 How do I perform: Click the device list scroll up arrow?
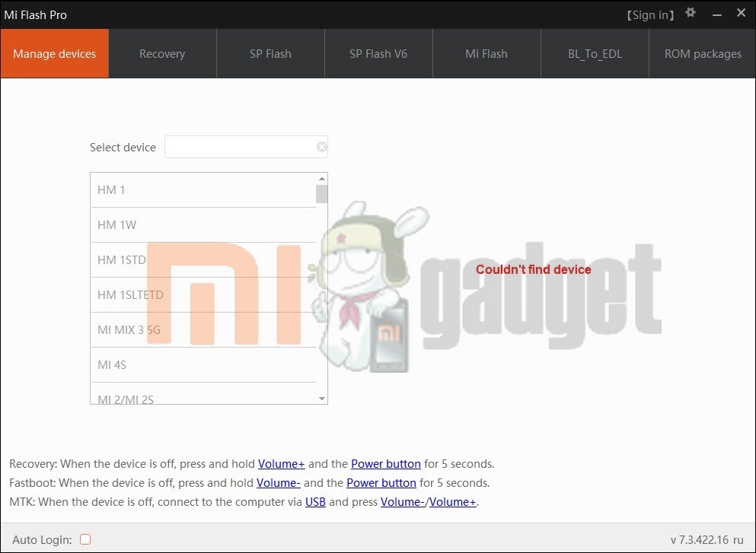point(321,179)
